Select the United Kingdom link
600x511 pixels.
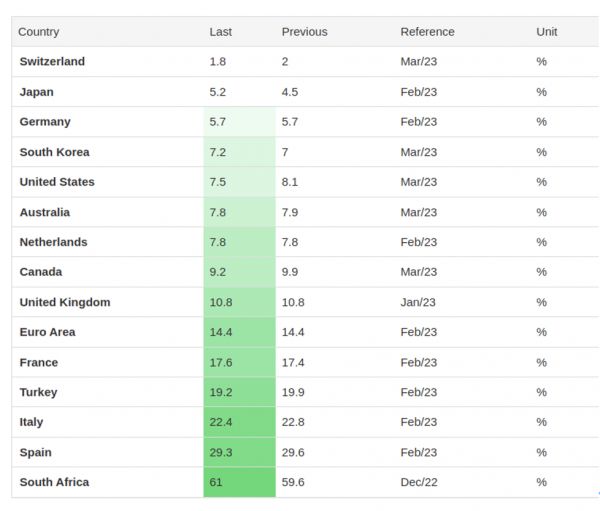click(x=65, y=302)
